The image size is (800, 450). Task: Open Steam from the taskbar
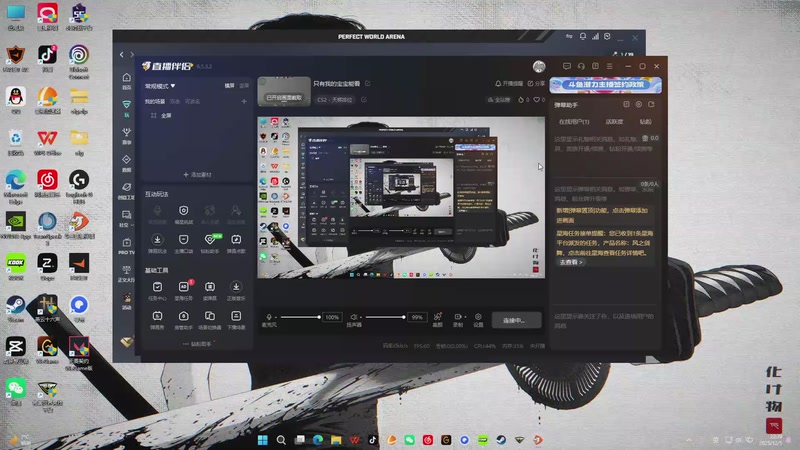click(x=501, y=440)
